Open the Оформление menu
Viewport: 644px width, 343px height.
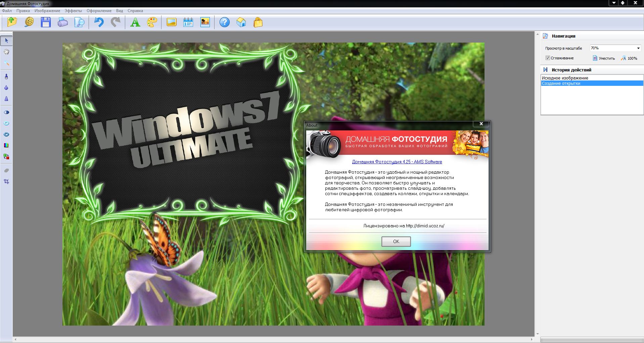[x=99, y=11]
